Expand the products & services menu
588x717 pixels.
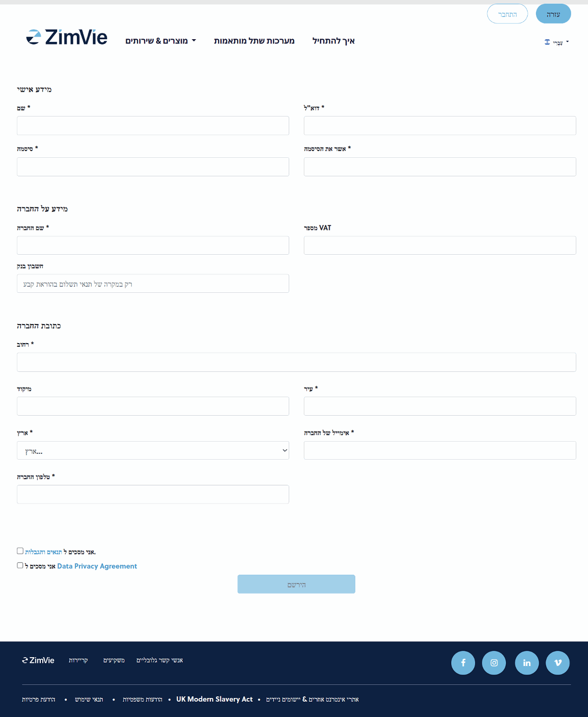pos(161,41)
